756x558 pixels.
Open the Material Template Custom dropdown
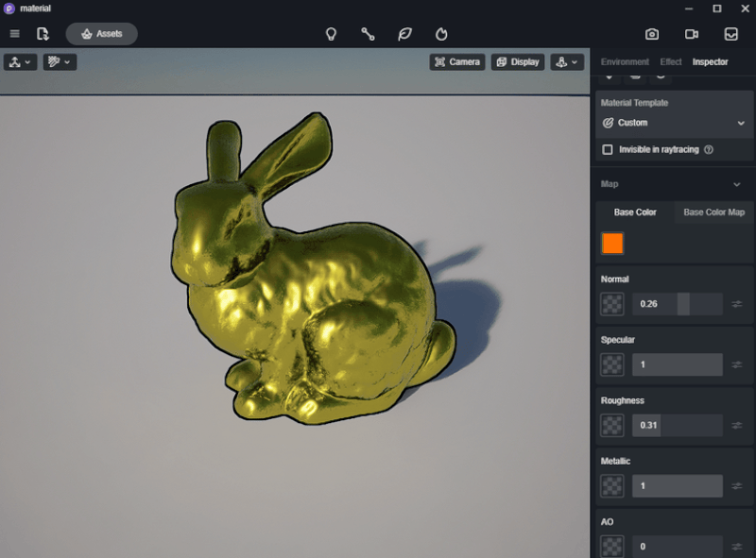pyautogui.click(x=674, y=123)
